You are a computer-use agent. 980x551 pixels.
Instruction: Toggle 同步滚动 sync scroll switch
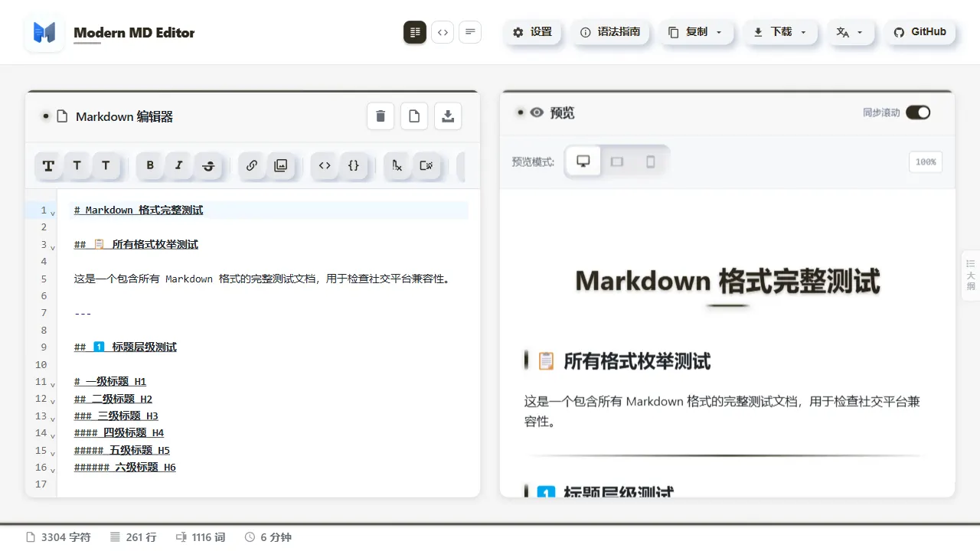918,112
